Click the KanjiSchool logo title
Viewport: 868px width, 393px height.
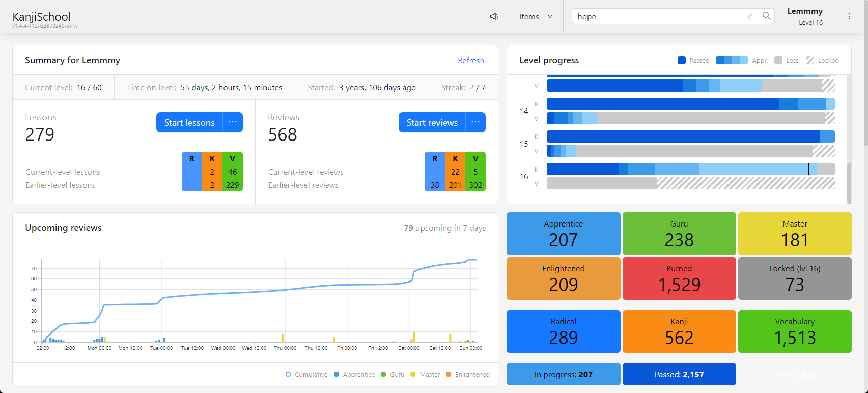coord(41,17)
